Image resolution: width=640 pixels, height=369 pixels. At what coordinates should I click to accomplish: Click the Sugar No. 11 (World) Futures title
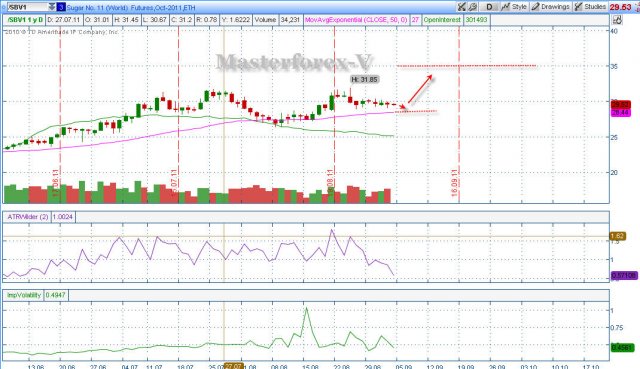pyautogui.click(x=131, y=7)
